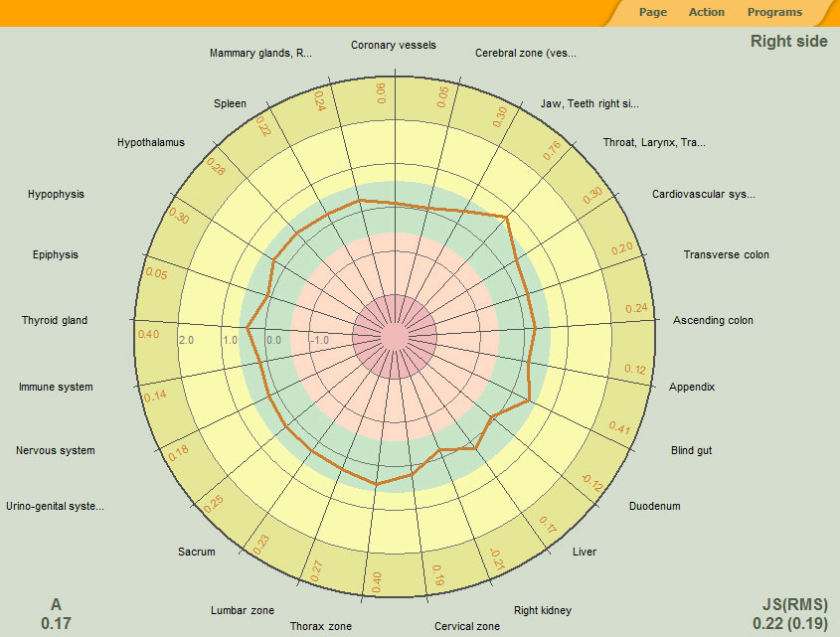The image size is (840, 637).
Task: Click the 'Immune system' label
Action: [56, 387]
